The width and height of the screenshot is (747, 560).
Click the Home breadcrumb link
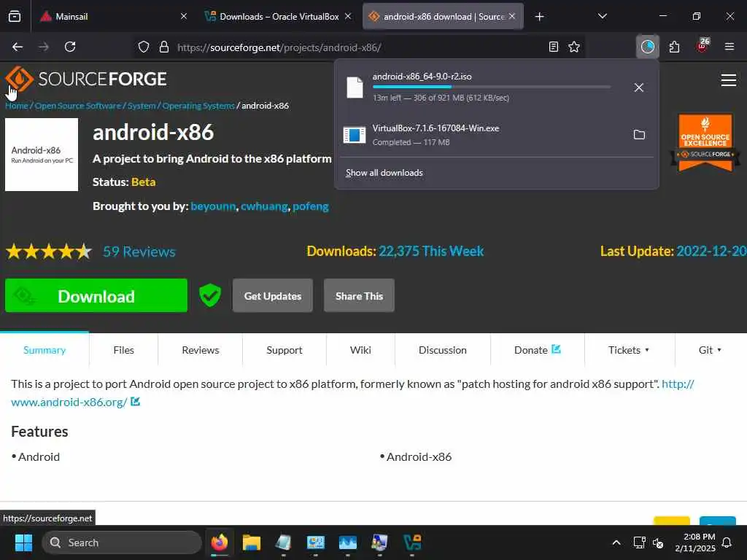pyautogui.click(x=17, y=106)
